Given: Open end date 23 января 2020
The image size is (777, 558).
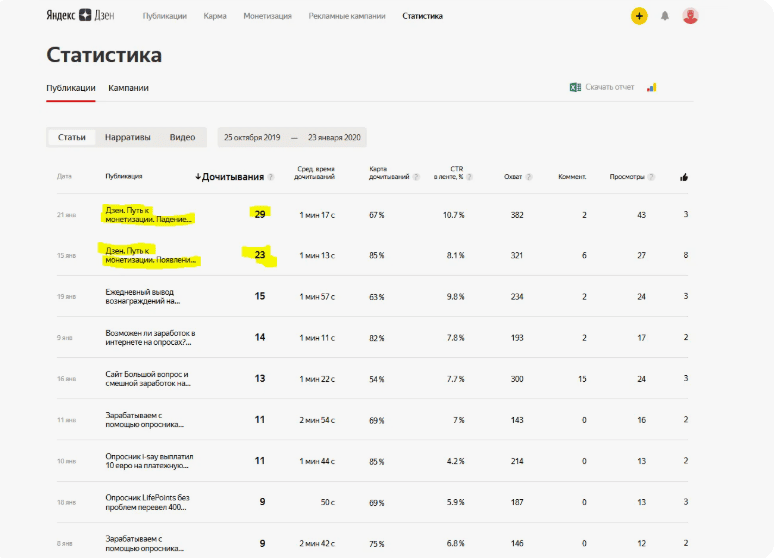Looking at the screenshot, I should click(x=334, y=137).
